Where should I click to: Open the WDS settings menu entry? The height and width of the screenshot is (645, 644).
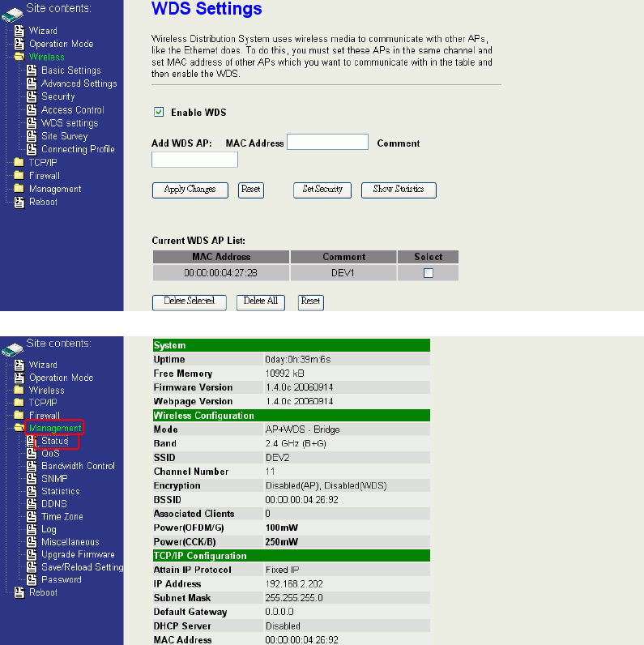tap(70, 123)
